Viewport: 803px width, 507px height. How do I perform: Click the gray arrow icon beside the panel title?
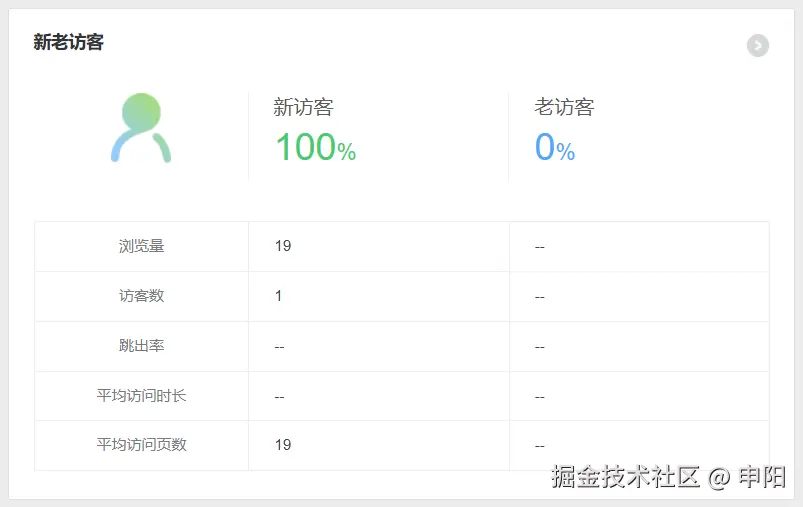tap(758, 45)
